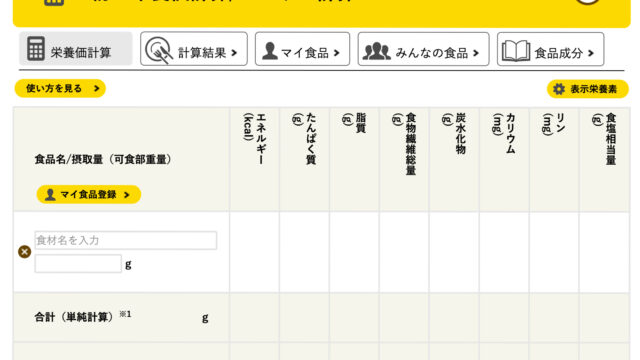Screen dimensions: 640x360
Task: Click the calculator icon in the yellow header
Action: [x=54, y=2]
